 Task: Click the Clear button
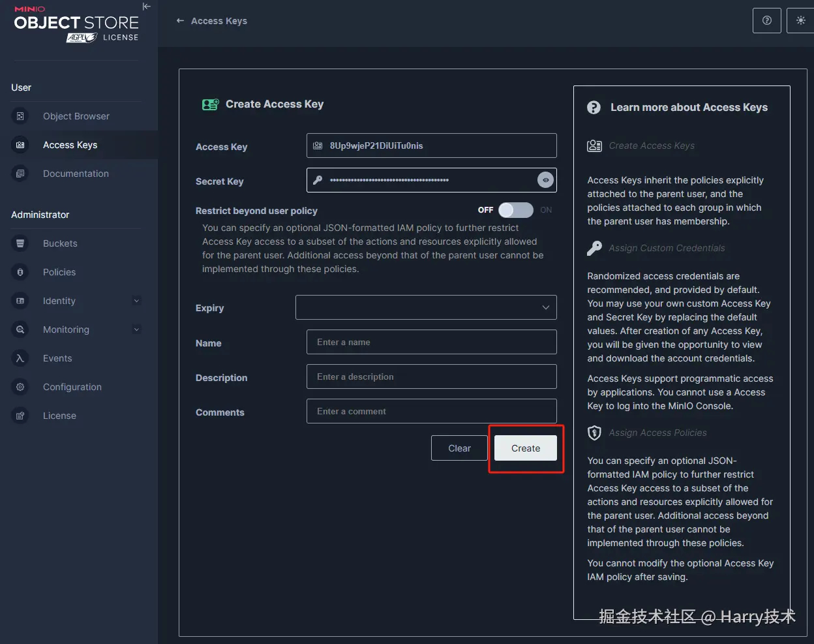[x=460, y=448]
